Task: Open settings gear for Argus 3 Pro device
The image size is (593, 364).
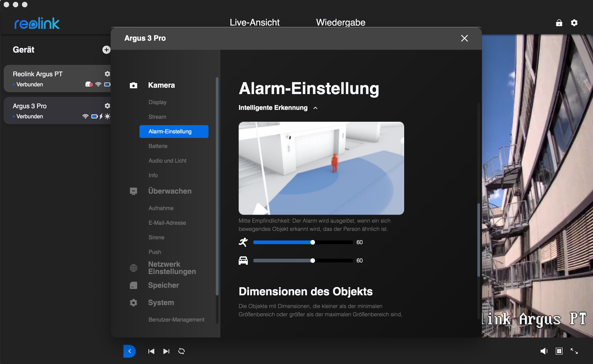Action: tap(107, 106)
